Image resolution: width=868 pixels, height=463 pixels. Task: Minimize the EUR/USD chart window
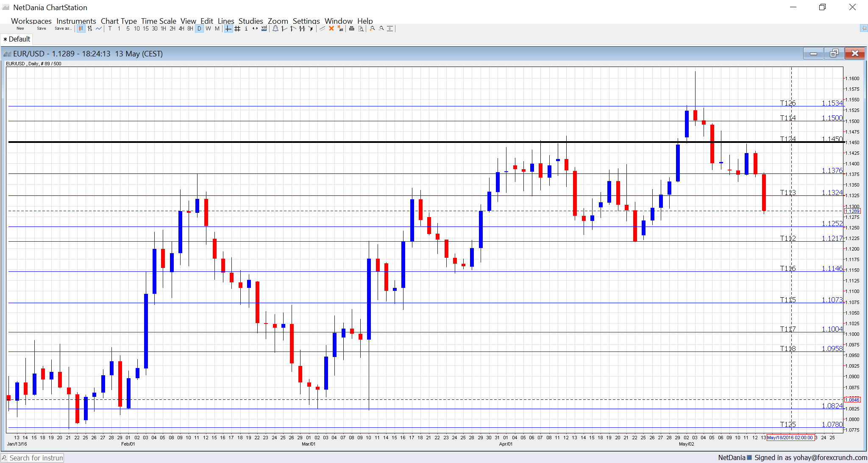point(813,53)
